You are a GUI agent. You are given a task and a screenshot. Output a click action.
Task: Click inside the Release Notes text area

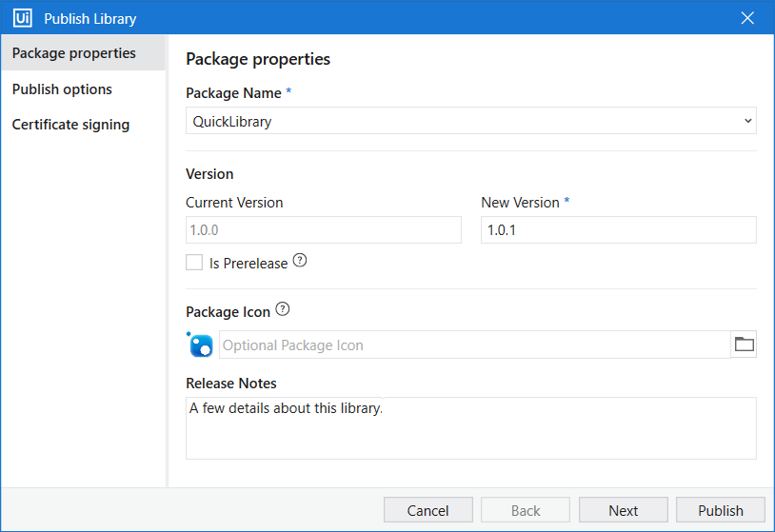(470, 433)
